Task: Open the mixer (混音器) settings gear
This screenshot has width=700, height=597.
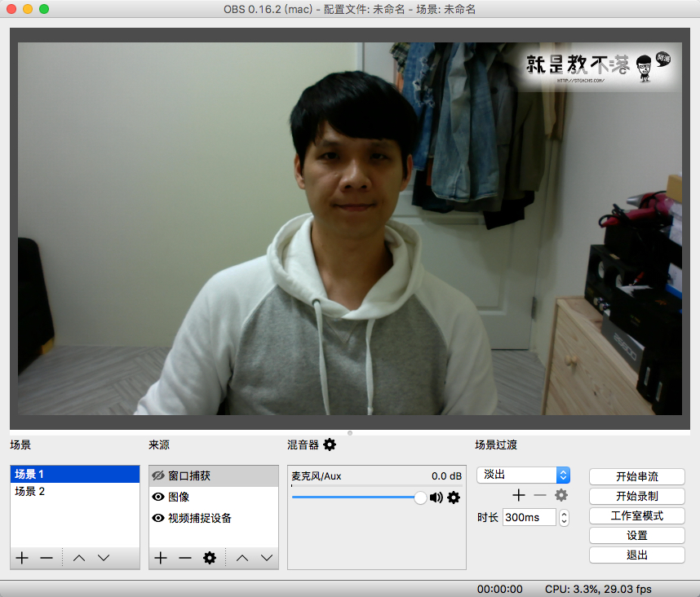Action: (x=330, y=444)
